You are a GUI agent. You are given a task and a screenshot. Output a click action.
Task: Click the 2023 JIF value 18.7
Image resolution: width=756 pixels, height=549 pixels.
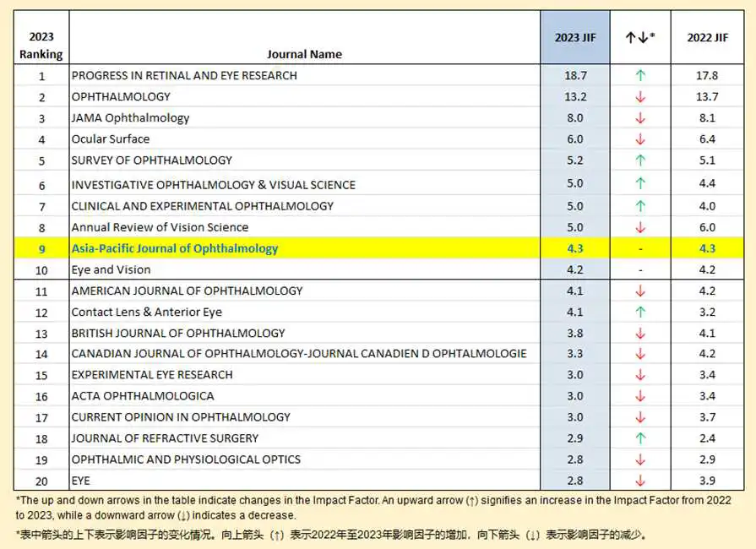[x=576, y=76]
